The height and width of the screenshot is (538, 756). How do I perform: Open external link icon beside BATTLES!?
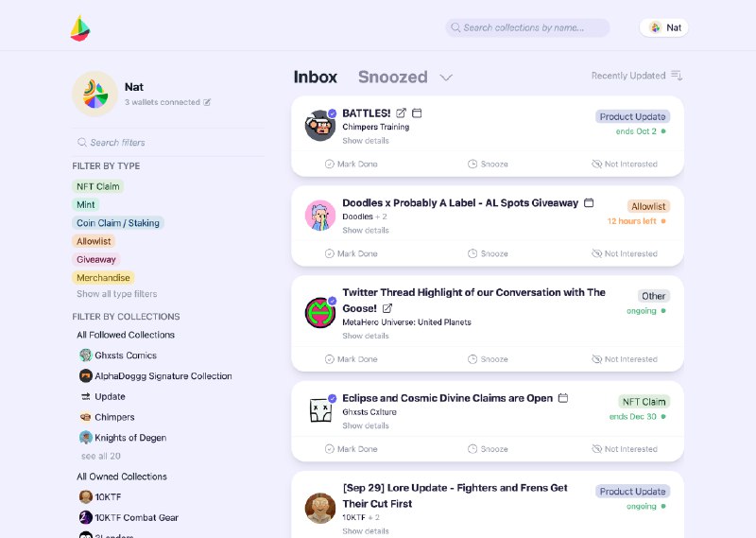pos(401,113)
